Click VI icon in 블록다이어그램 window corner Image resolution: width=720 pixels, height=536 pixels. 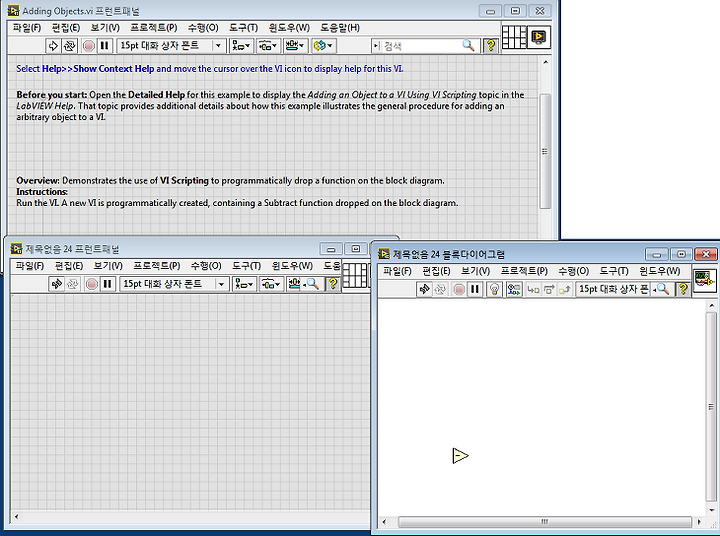(x=704, y=280)
